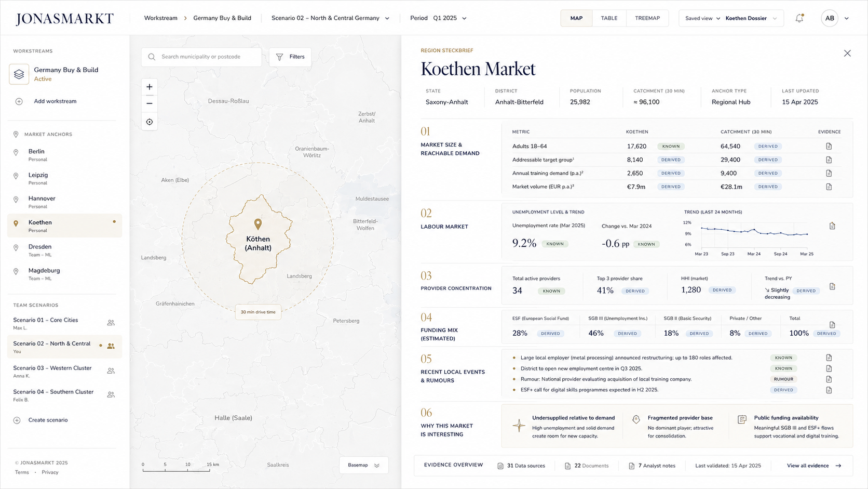Open the Scenario 02 selector dropdown
The height and width of the screenshot is (489, 868).
coord(330,18)
